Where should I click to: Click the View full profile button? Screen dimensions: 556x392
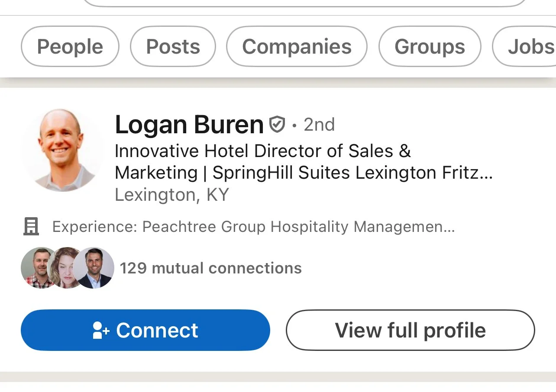pos(410,331)
